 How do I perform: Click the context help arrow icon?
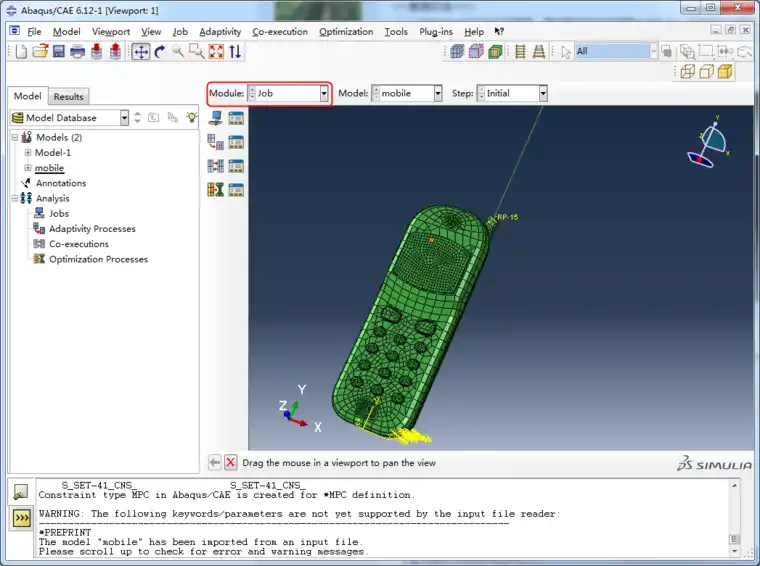coord(499,31)
